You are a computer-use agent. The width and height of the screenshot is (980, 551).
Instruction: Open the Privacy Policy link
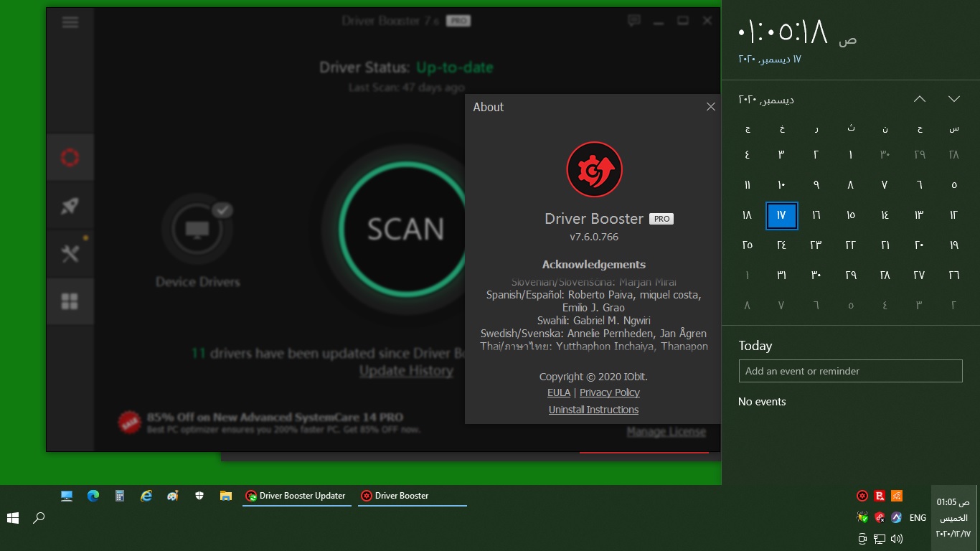(x=610, y=392)
